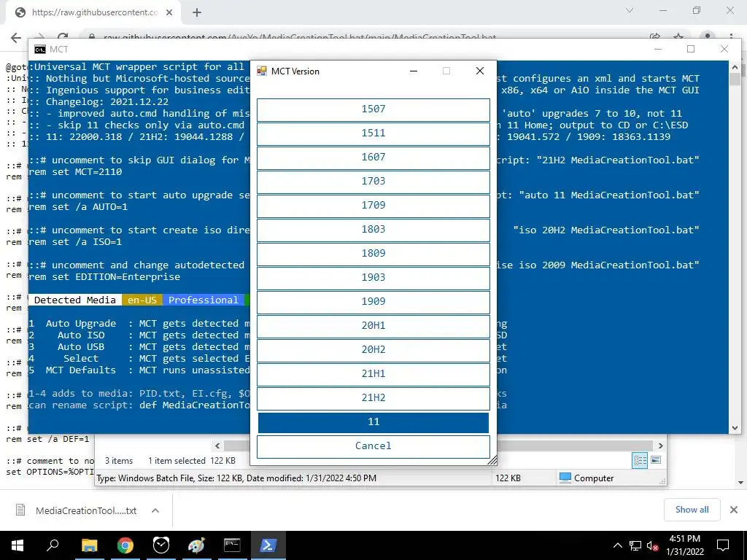Click the Professional edition label in console

203,300
